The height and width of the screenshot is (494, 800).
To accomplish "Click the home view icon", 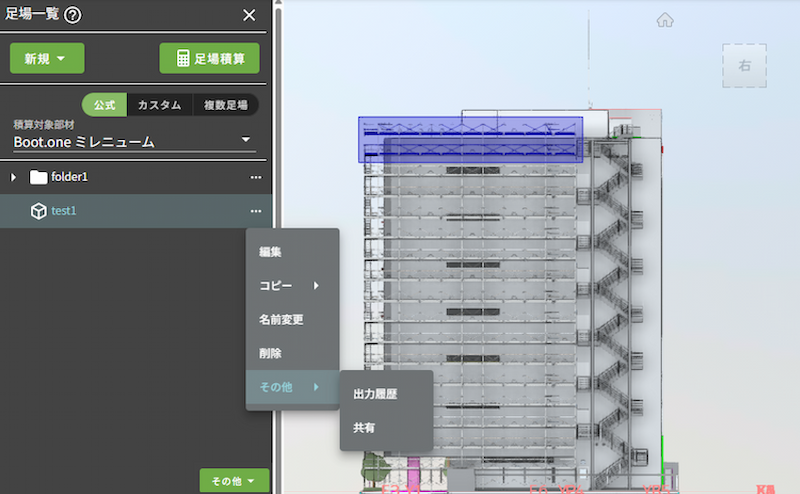I will tap(665, 20).
